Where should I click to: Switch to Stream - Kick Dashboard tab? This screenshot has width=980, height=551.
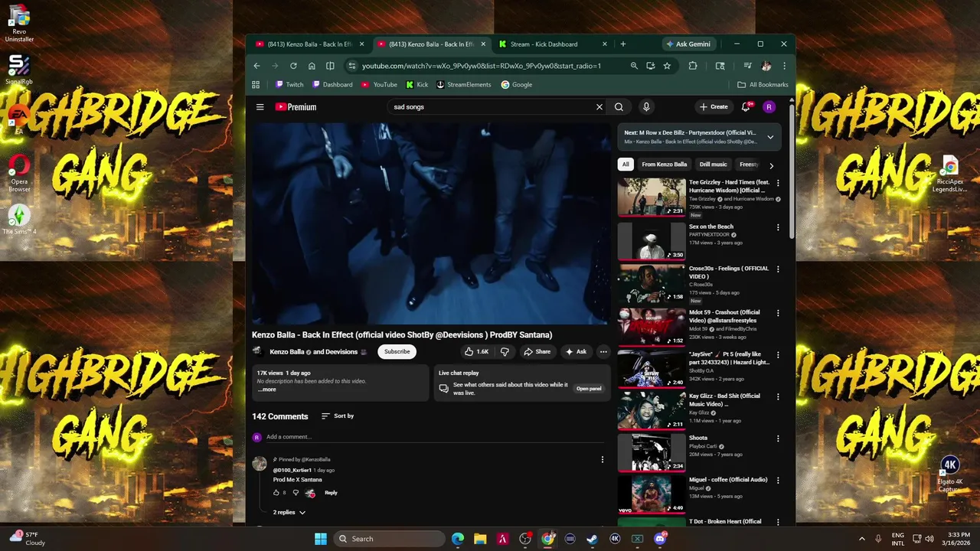tap(544, 44)
